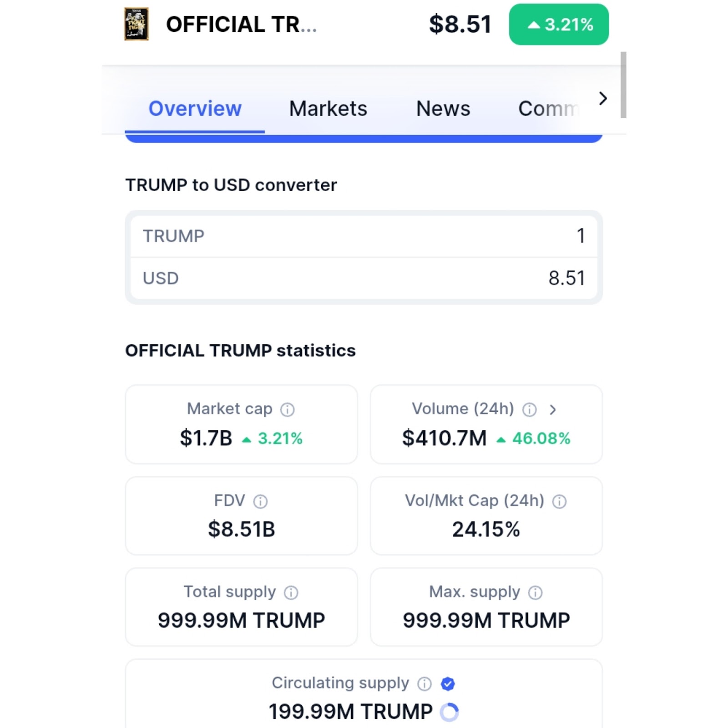
Task: Switch to the Overview tab
Action: pos(195,109)
